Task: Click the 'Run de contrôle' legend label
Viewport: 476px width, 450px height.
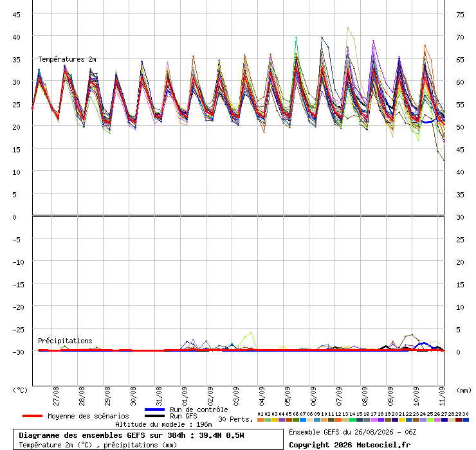Action: [x=199, y=410]
